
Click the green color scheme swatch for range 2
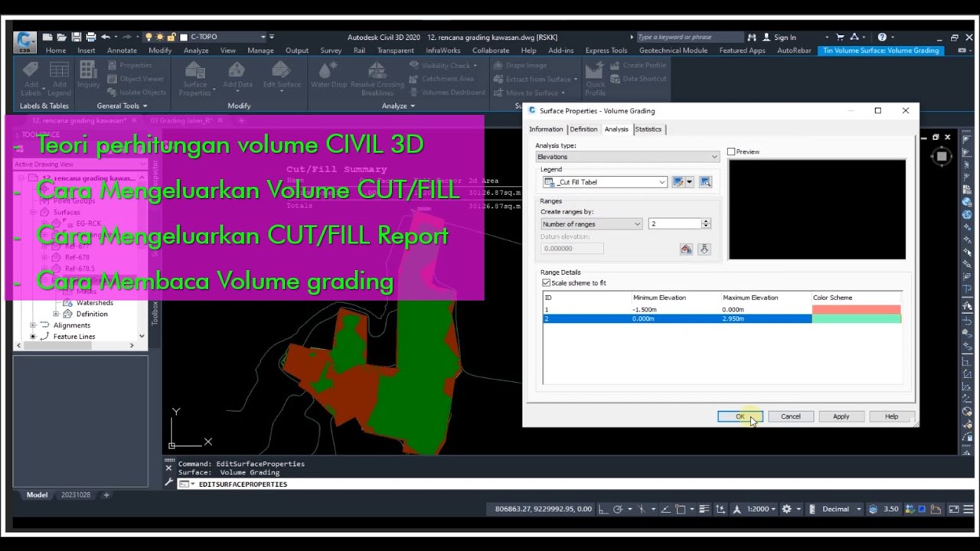[857, 318]
